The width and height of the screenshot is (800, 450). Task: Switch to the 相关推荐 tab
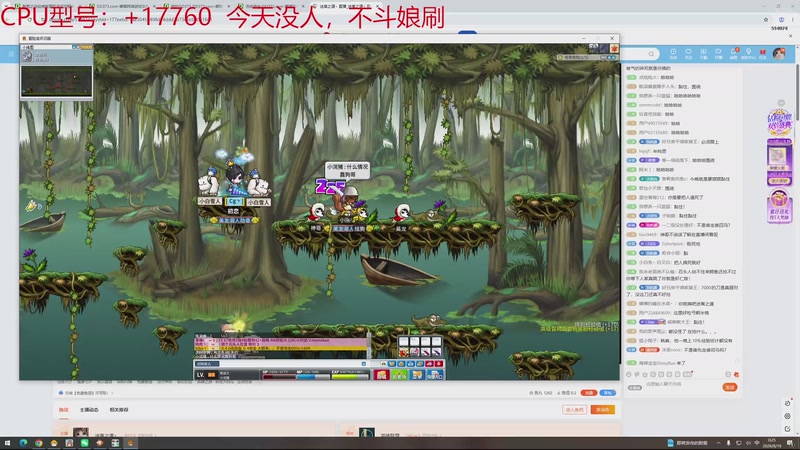point(119,410)
